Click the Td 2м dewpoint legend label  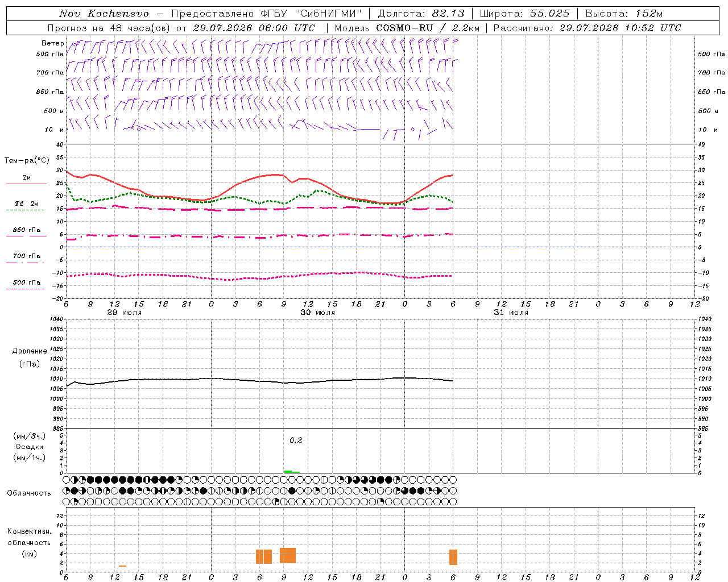pyautogui.click(x=26, y=203)
